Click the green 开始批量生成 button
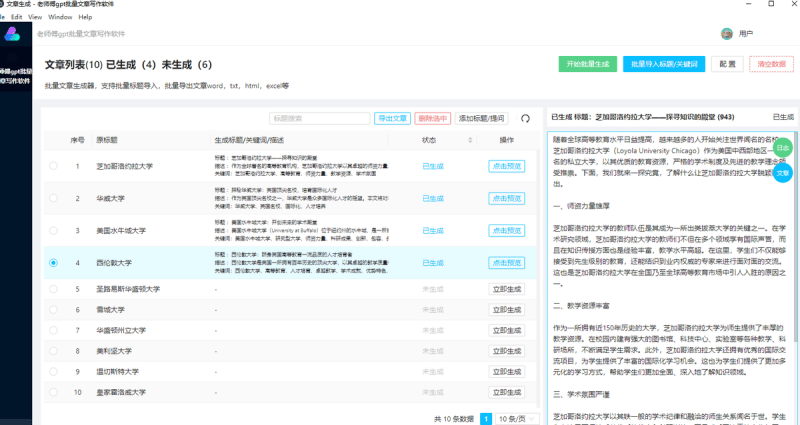The width and height of the screenshot is (800, 425). [588, 64]
